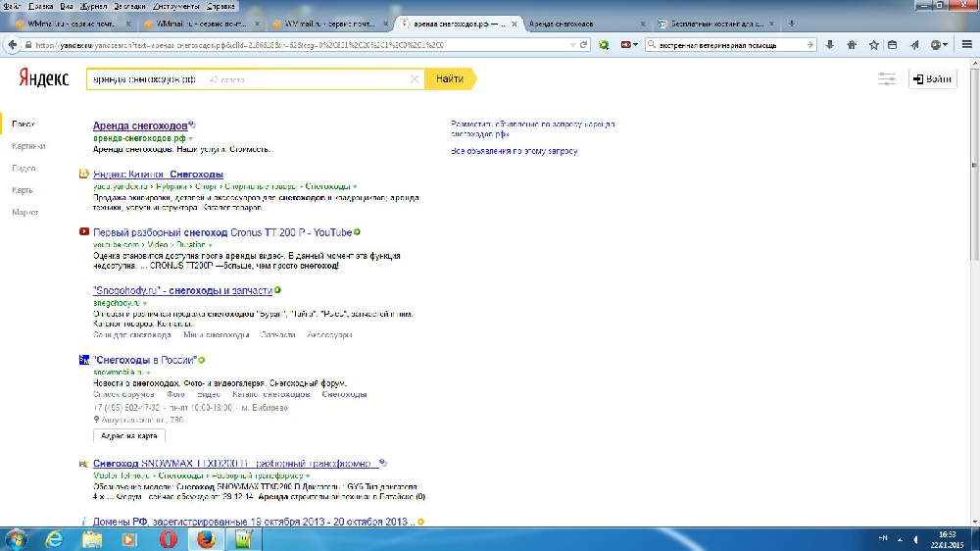Screen dimensions: 980x551
Task: Open 'Разместить объявление по запросу' link
Action: 532,128
